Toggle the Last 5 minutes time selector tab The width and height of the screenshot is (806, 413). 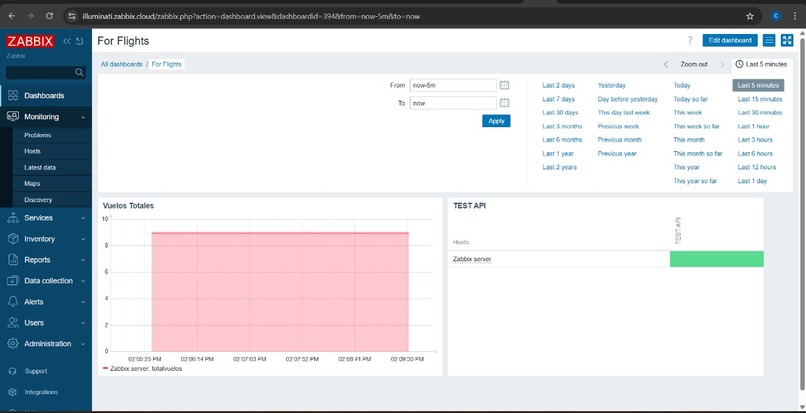pyautogui.click(x=761, y=64)
